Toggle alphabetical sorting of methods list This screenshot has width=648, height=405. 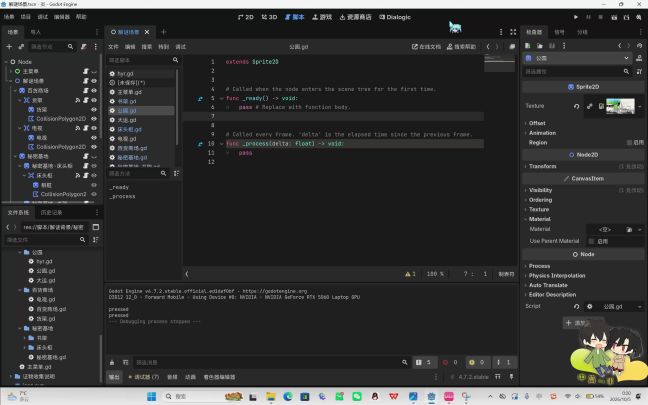(x=176, y=173)
